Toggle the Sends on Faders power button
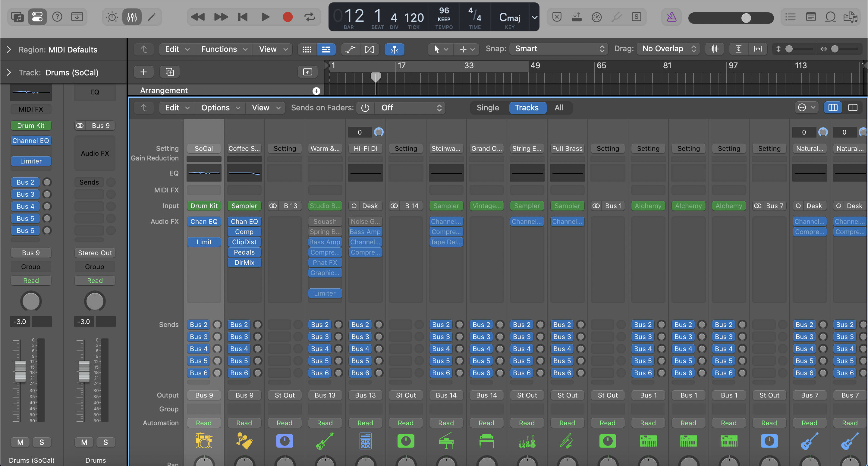Viewport: 868px width, 466px height. (x=365, y=108)
